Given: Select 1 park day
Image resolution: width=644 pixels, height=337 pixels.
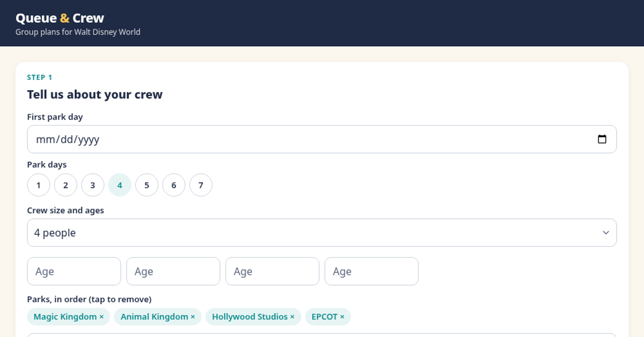Looking at the screenshot, I should (x=39, y=185).
